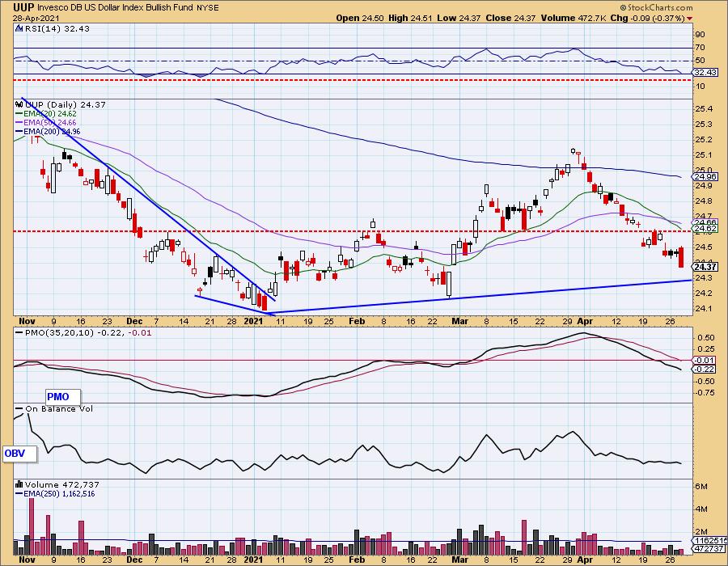Click the 24.96 EMA price tag on right axis
Viewport: 728px width, 566px height.
705,176
